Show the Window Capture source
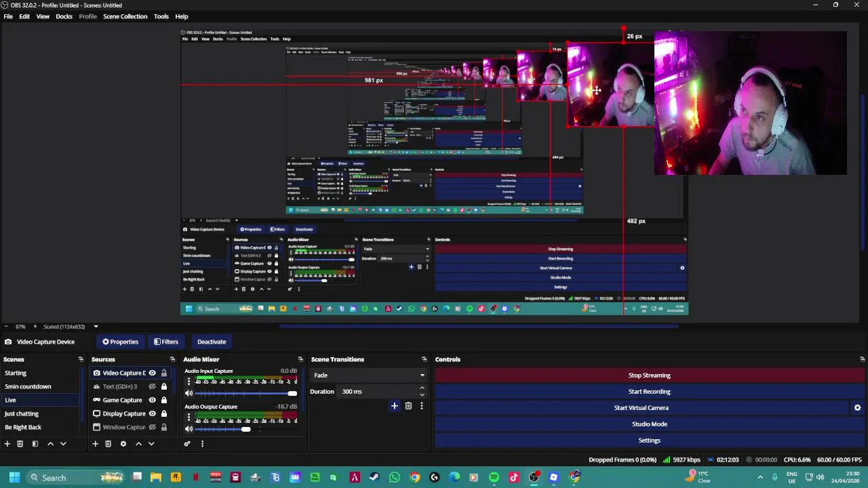 tap(152, 427)
